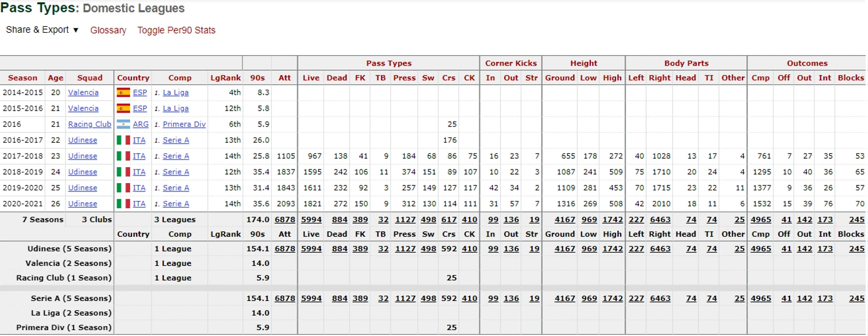868x336 pixels.
Task: Sort by Blocks in top header row
Action: (x=851, y=78)
